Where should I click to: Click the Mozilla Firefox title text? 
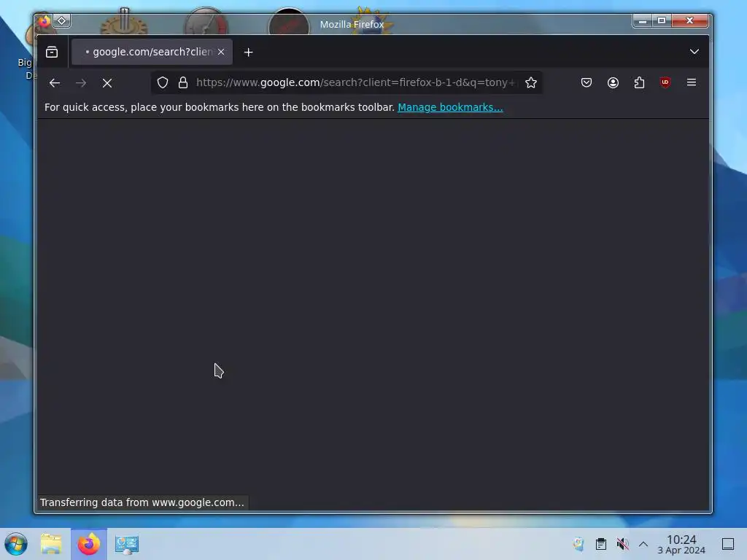pos(352,24)
